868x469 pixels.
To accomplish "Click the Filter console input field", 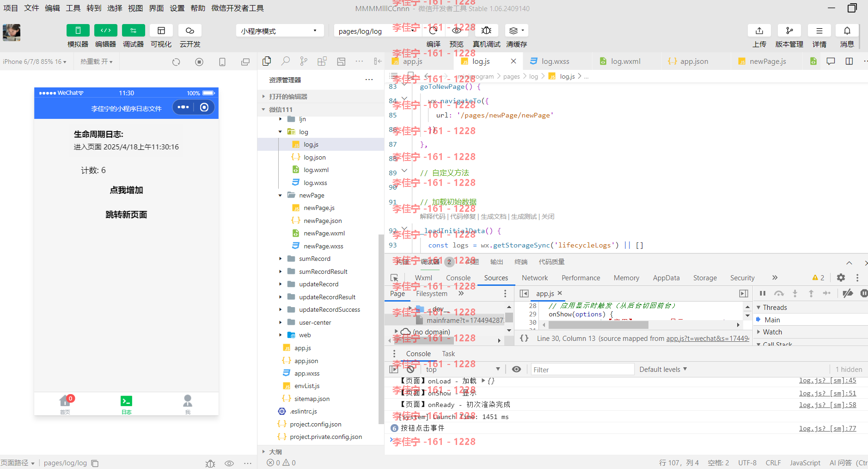I will [x=582, y=369].
